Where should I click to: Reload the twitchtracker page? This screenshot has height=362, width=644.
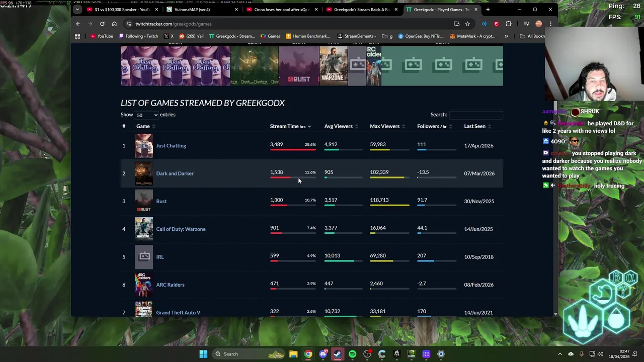coord(102,24)
